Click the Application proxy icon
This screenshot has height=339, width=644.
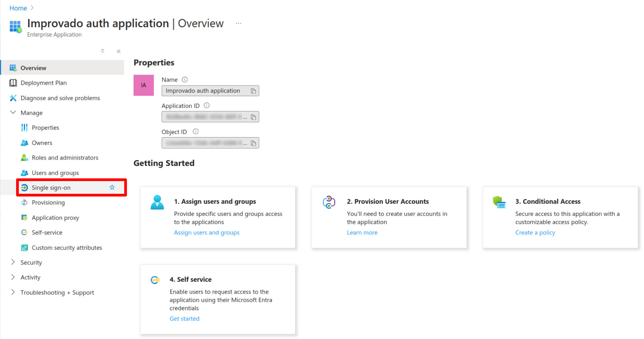click(x=25, y=218)
